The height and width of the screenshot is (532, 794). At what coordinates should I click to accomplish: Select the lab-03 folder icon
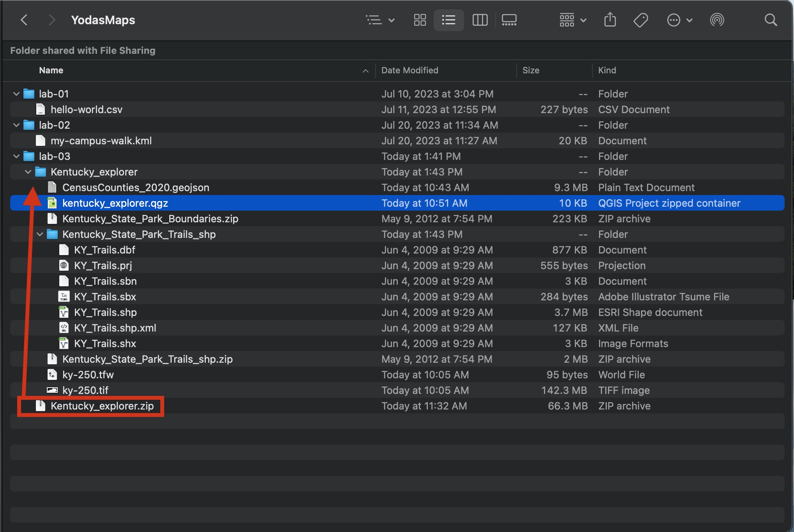(29, 156)
